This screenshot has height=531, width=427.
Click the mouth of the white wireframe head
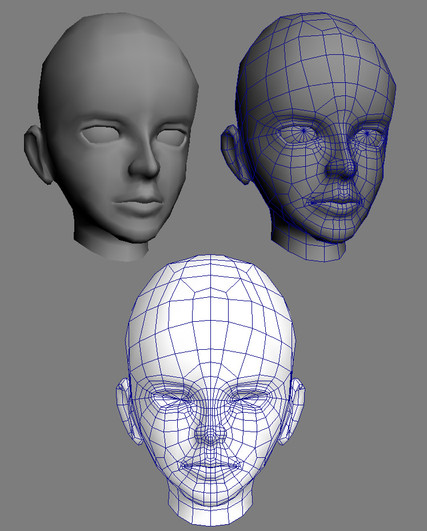pyautogui.click(x=210, y=467)
